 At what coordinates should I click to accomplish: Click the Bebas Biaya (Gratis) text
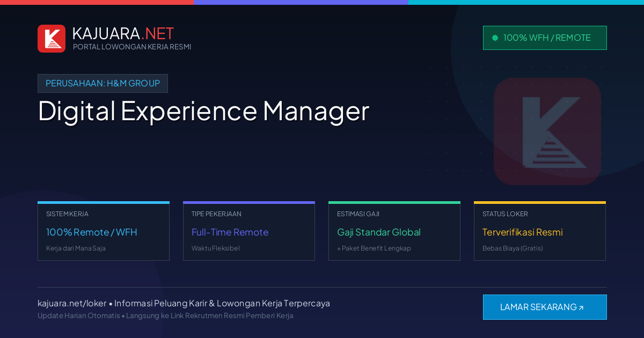pos(513,248)
